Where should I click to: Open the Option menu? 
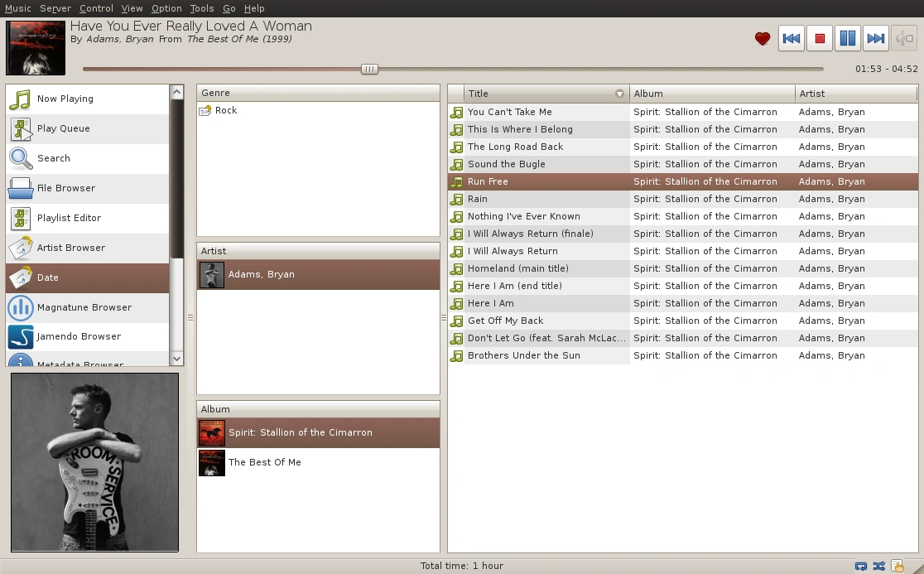166,8
